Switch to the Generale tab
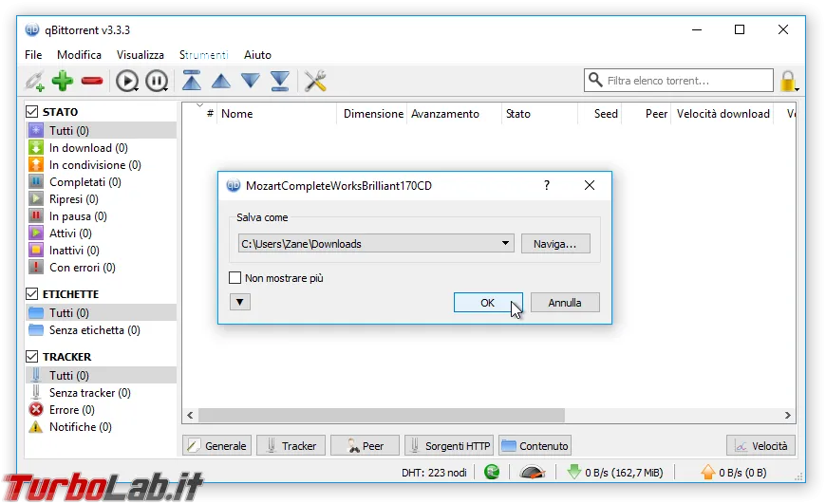 click(217, 445)
